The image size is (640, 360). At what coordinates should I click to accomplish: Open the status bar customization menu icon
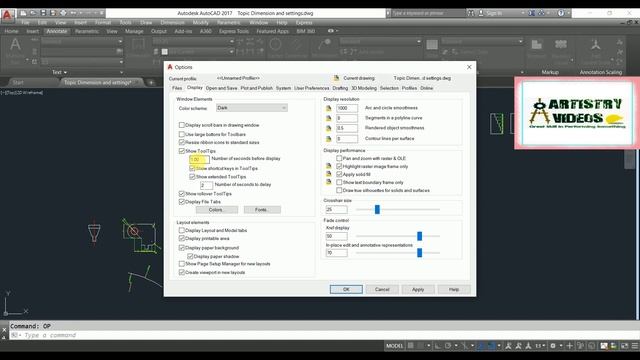click(x=635, y=346)
